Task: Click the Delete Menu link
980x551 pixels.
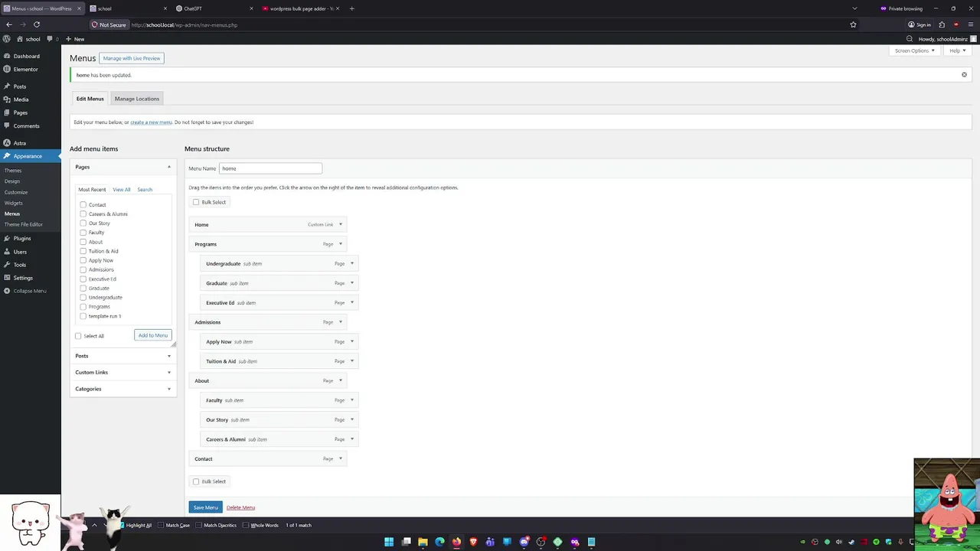Action: coord(240,507)
